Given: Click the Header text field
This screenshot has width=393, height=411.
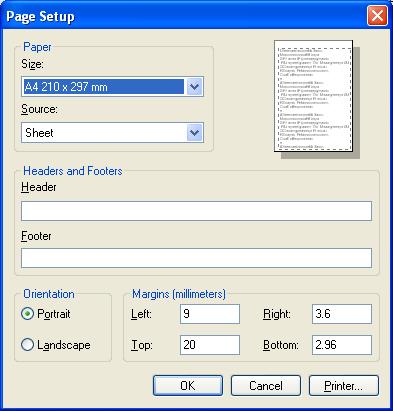Looking at the screenshot, I should [x=196, y=211].
